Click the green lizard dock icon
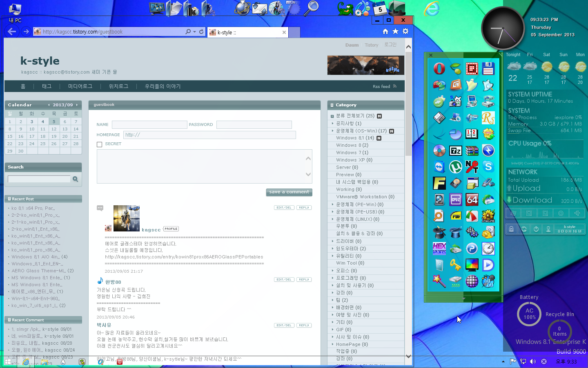This screenshot has width=588, height=368. [x=345, y=8]
